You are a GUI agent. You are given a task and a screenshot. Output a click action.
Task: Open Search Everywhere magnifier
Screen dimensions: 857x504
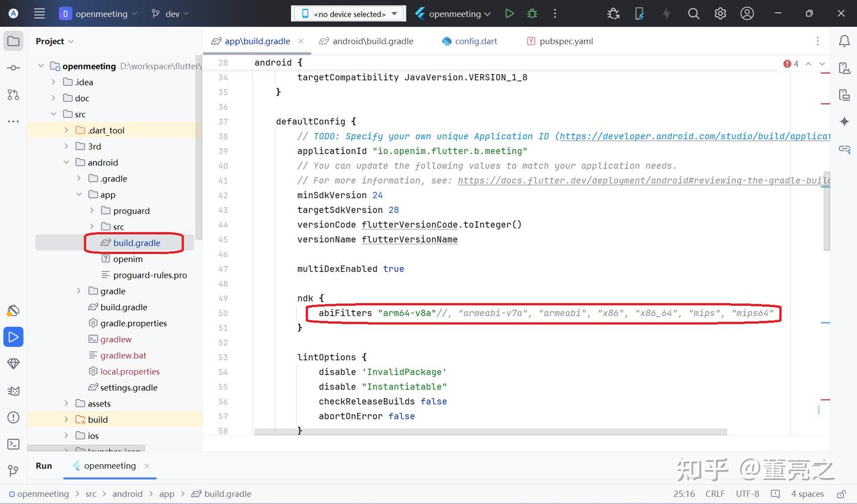pos(693,13)
